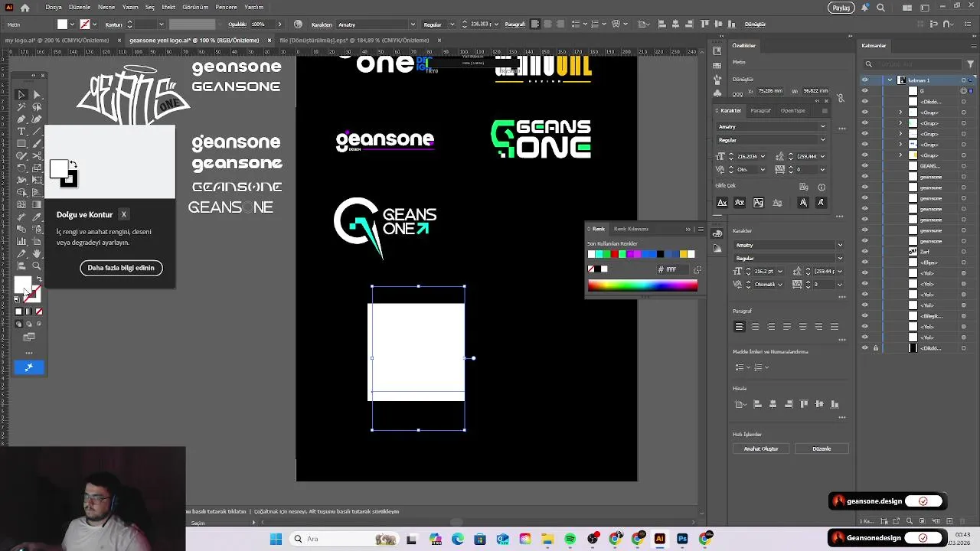980x551 pixels.
Task: Click the blue pin button under toolbar
Action: (x=29, y=367)
